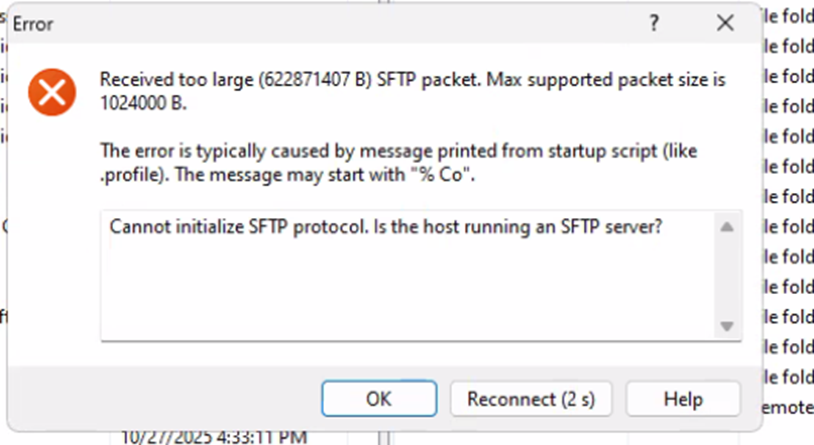This screenshot has width=814, height=445.
Task: Click the question mark title bar icon
Action: point(655,22)
